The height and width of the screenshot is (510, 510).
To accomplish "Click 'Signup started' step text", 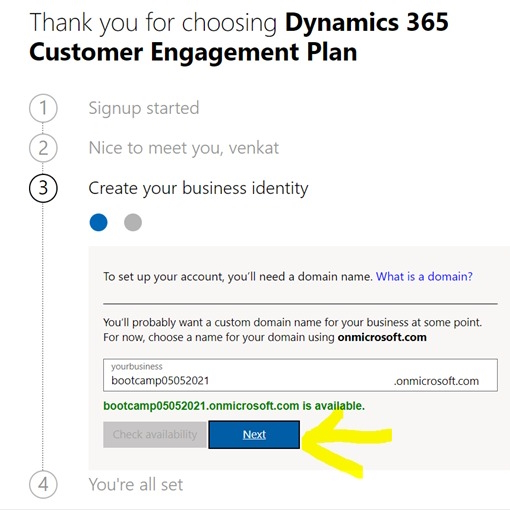I will point(144,109).
